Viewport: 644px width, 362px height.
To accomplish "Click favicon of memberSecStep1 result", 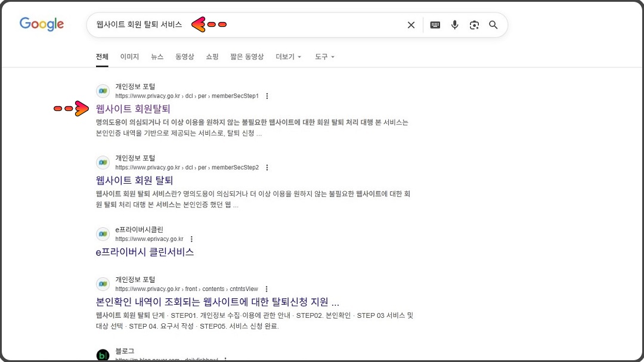I will coord(103,91).
